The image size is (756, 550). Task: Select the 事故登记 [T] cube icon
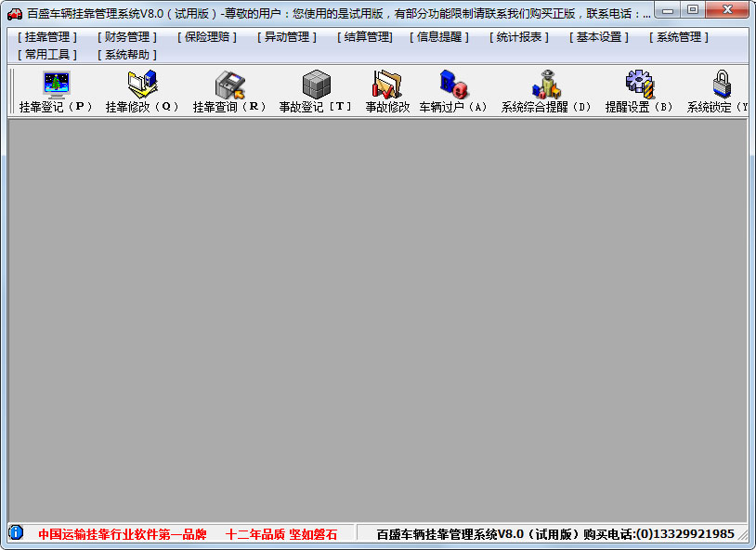(x=317, y=85)
